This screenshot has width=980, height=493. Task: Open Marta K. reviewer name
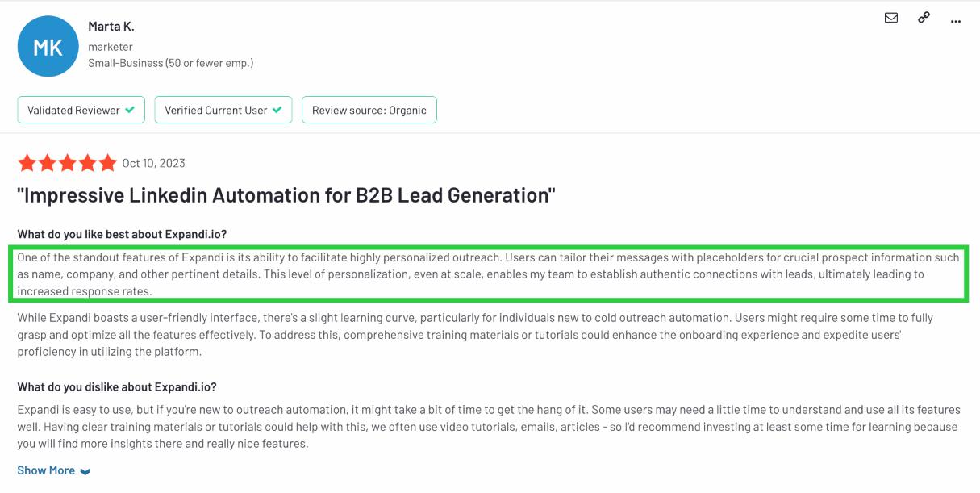111,27
